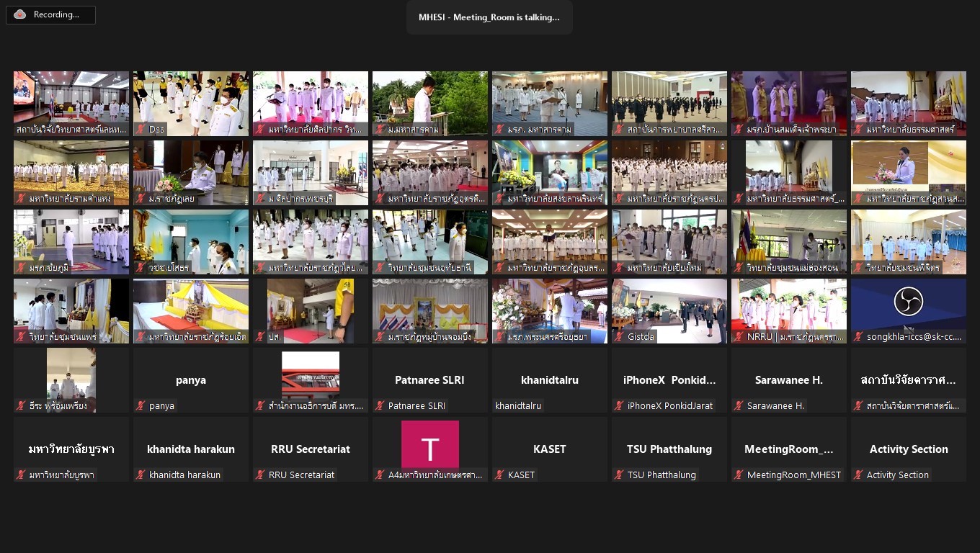
Task: Click the mute icon on Gistda tile
Action: tap(618, 336)
